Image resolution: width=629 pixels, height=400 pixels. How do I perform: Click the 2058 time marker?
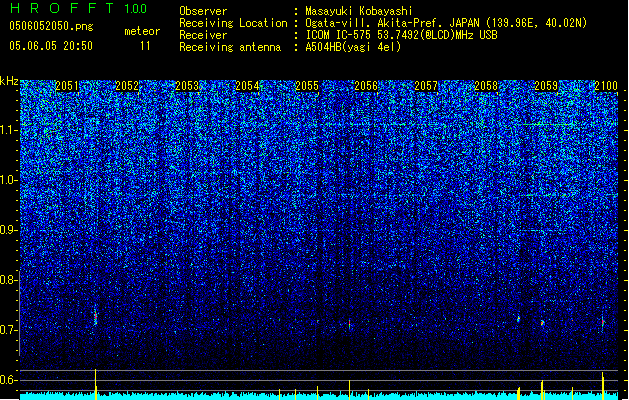click(486, 86)
